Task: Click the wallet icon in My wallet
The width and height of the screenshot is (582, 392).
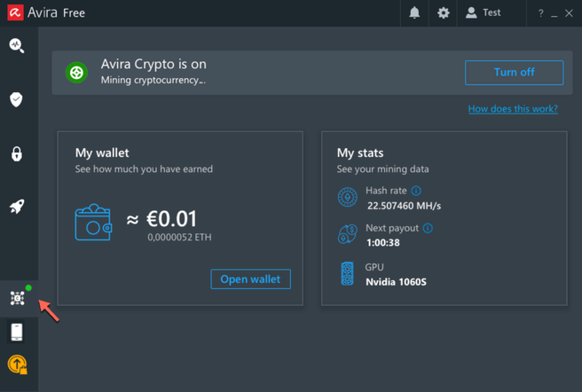Action: (x=93, y=225)
